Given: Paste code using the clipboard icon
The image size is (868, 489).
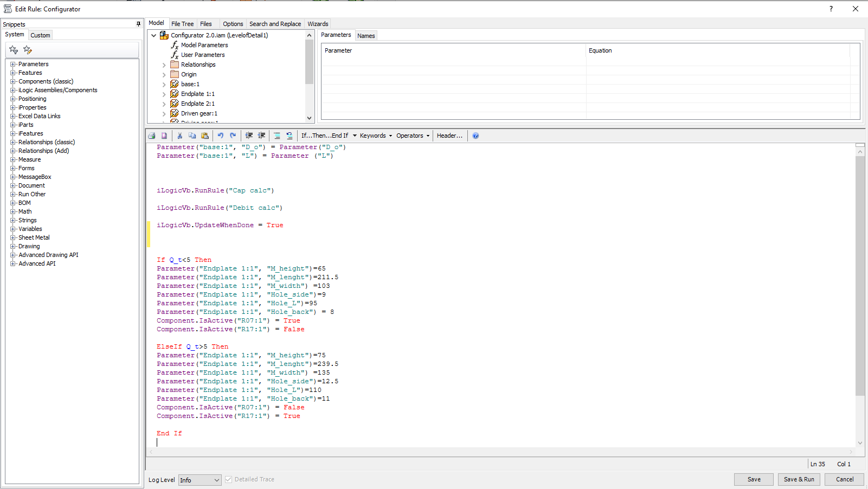Looking at the screenshot, I should (x=205, y=136).
